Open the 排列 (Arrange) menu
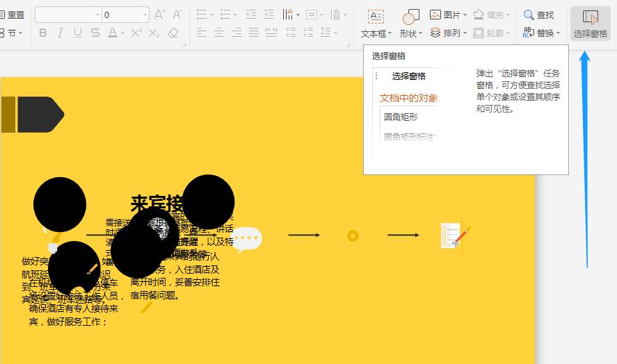 coord(448,33)
